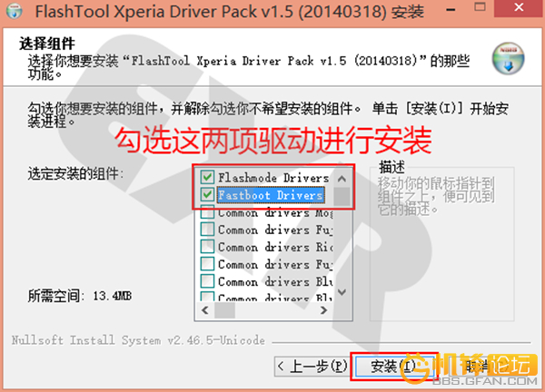The image size is (545, 392).
Task: Click the vertical scrollbar thumb in component list
Action: [342, 197]
